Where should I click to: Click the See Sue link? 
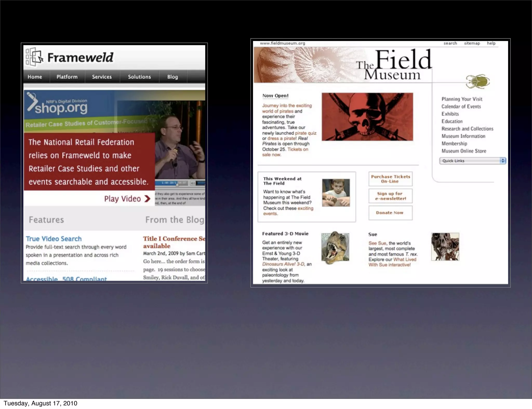[377, 243]
